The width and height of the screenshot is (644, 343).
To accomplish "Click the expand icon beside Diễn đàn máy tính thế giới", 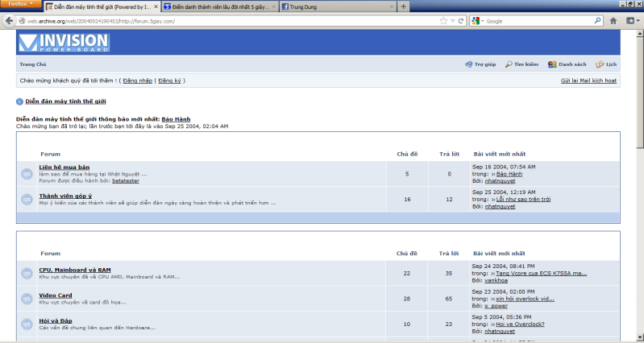I will [19, 101].
